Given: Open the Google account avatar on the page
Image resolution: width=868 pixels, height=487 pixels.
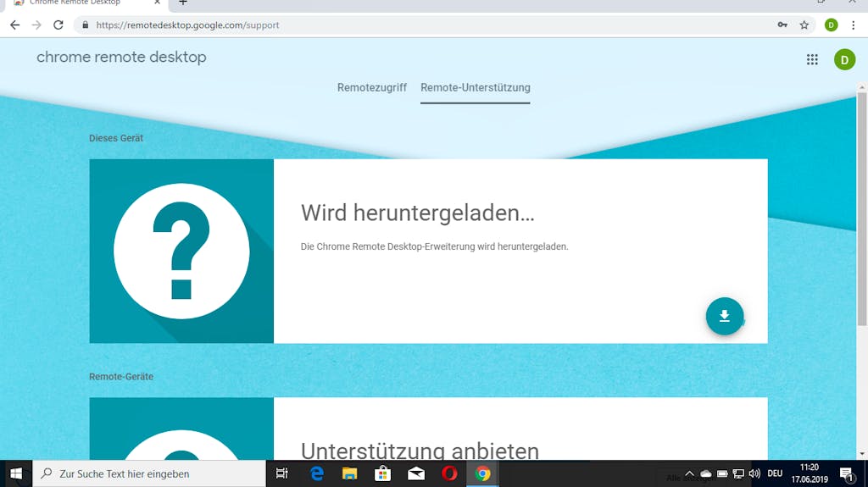Looking at the screenshot, I should pyautogui.click(x=844, y=60).
